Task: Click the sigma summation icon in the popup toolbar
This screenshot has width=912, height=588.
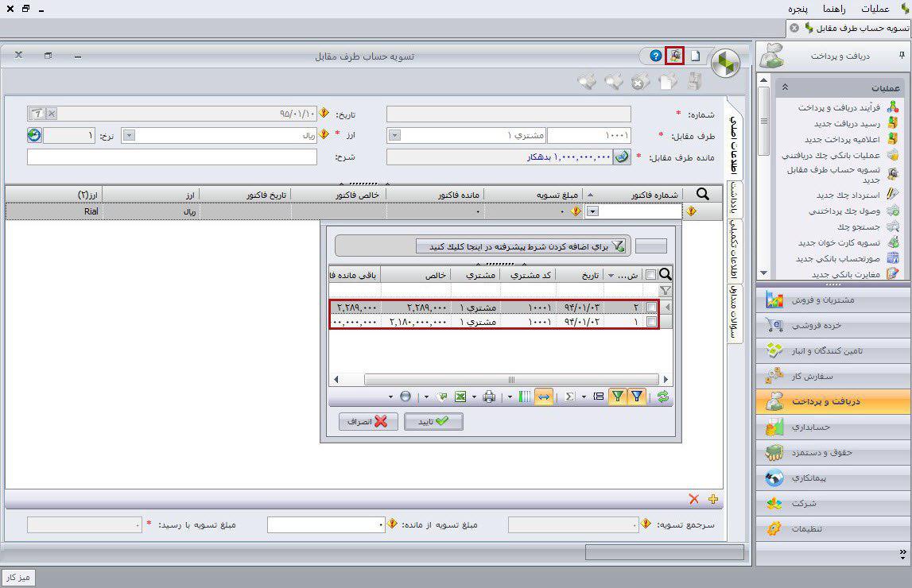Action: point(570,397)
